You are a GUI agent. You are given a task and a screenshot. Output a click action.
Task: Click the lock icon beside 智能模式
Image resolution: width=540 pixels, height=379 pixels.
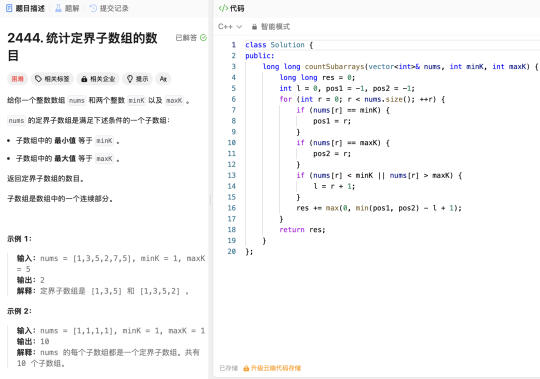[254, 27]
